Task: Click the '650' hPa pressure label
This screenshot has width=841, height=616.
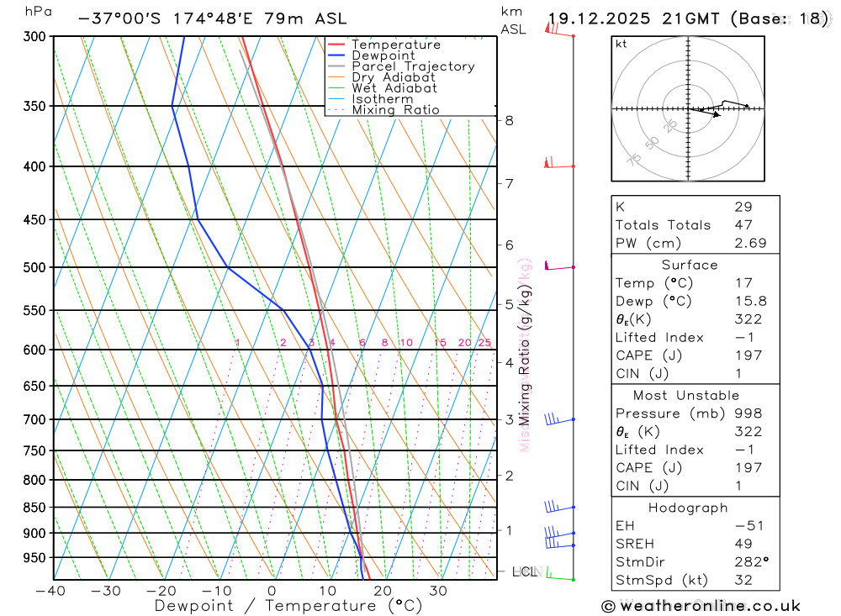Action: click(34, 386)
